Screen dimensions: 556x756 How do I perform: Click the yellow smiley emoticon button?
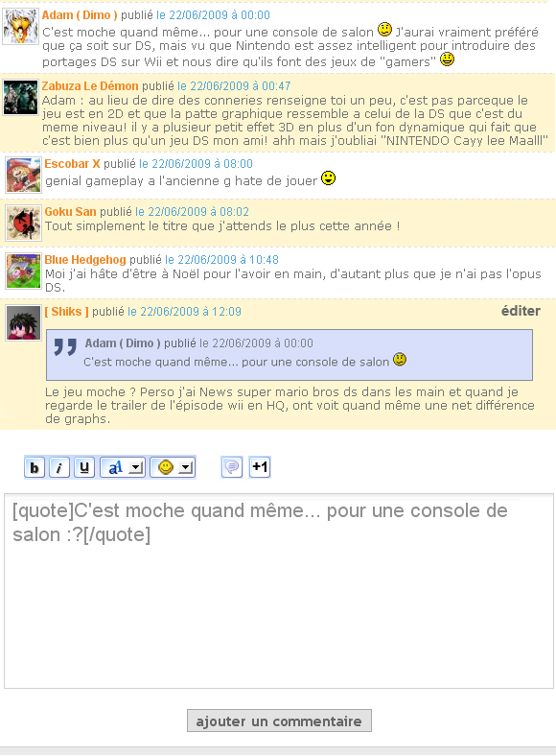tap(165, 467)
